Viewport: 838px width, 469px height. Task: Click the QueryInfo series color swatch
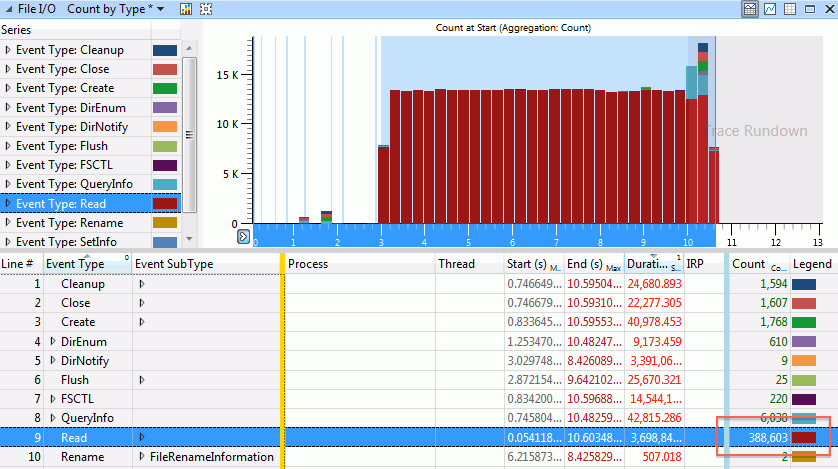point(165,184)
